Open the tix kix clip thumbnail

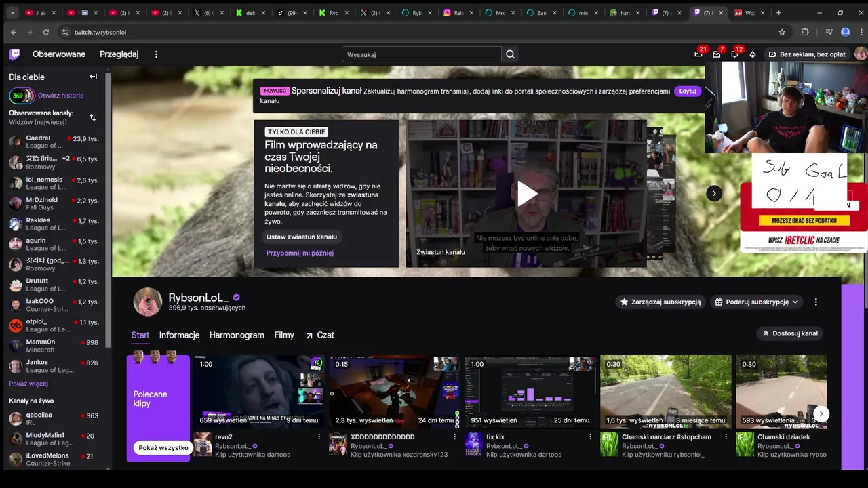(530, 392)
